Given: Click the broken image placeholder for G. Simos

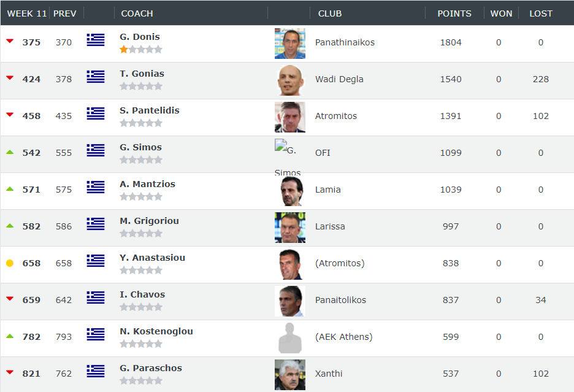Looking at the screenshot, I should (281, 145).
